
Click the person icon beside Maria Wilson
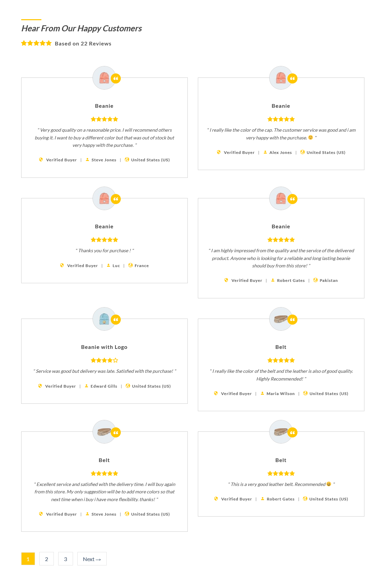[x=262, y=393]
